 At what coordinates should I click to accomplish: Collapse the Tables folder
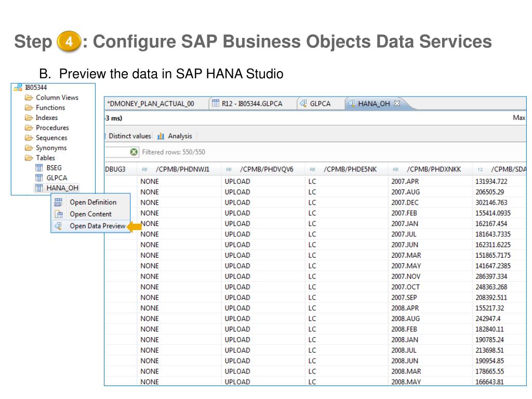pyautogui.click(x=40, y=158)
